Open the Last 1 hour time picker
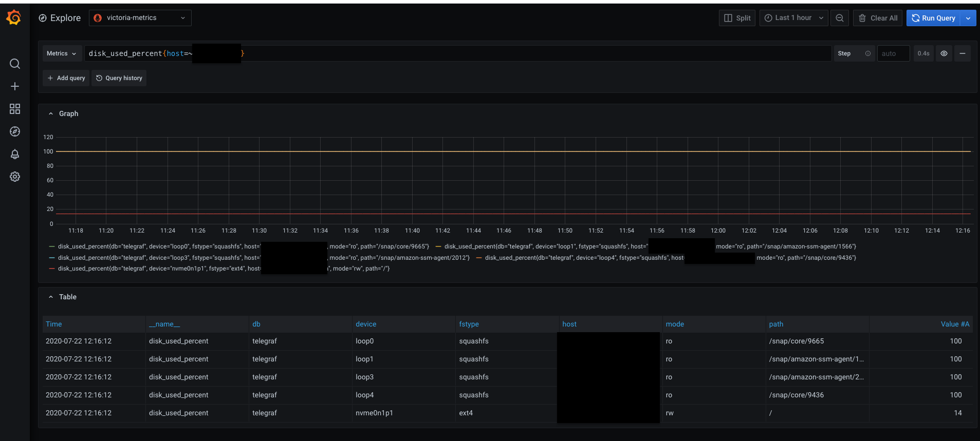The width and height of the screenshot is (980, 441). tap(793, 18)
